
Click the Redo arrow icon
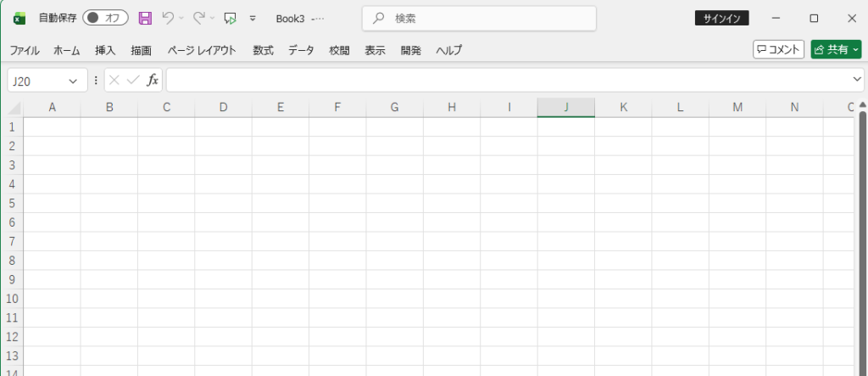[x=199, y=18]
